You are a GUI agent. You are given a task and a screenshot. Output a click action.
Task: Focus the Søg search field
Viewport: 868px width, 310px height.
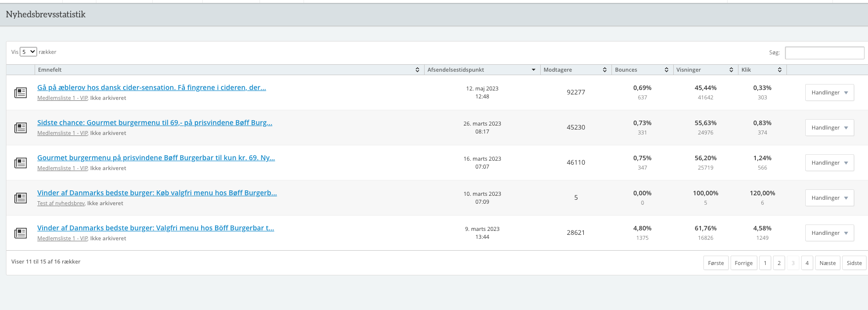[x=824, y=53]
